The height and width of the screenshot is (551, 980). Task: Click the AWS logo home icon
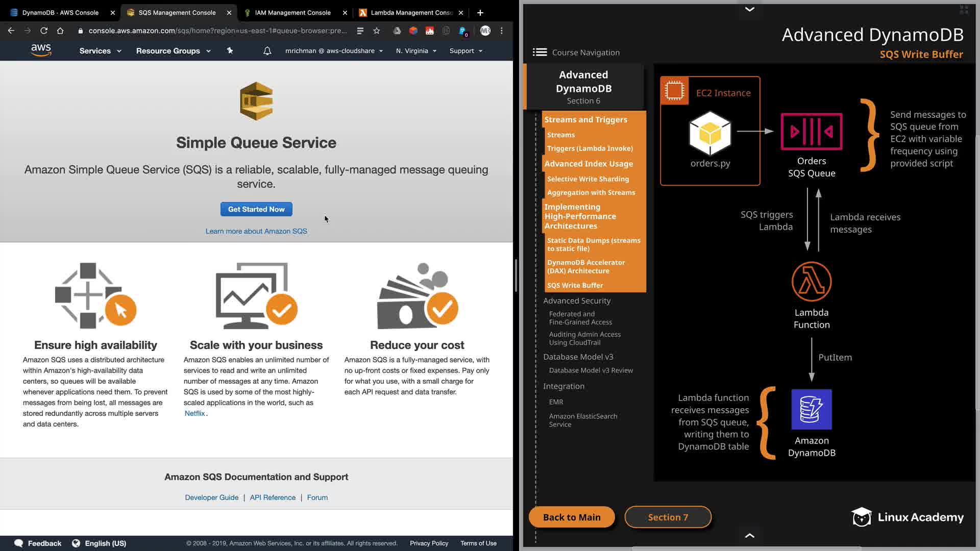pos(41,50)
